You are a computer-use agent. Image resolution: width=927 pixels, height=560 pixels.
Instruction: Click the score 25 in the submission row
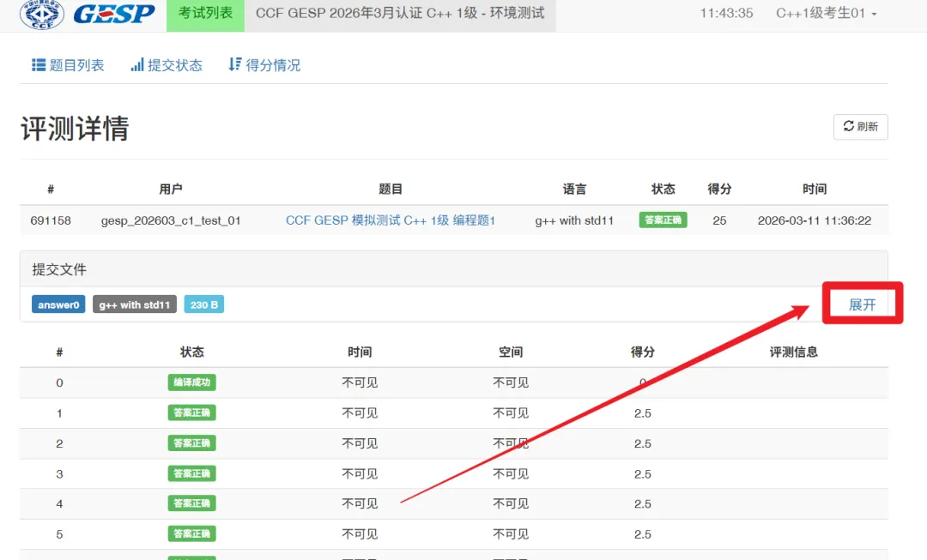tap(719, 220)
